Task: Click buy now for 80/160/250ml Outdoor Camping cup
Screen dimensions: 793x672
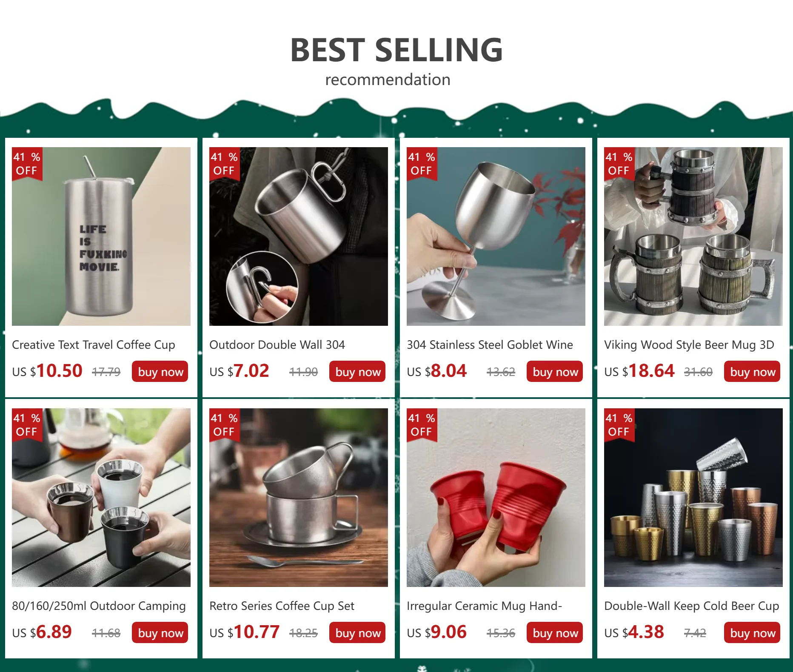Action: (160, 632)
